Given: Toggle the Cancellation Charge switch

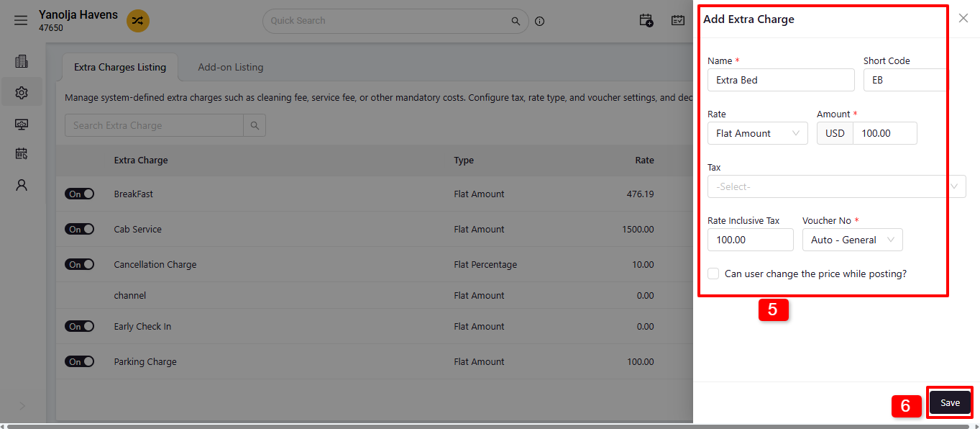Looking at the screenshot, I should pos(79,264).
